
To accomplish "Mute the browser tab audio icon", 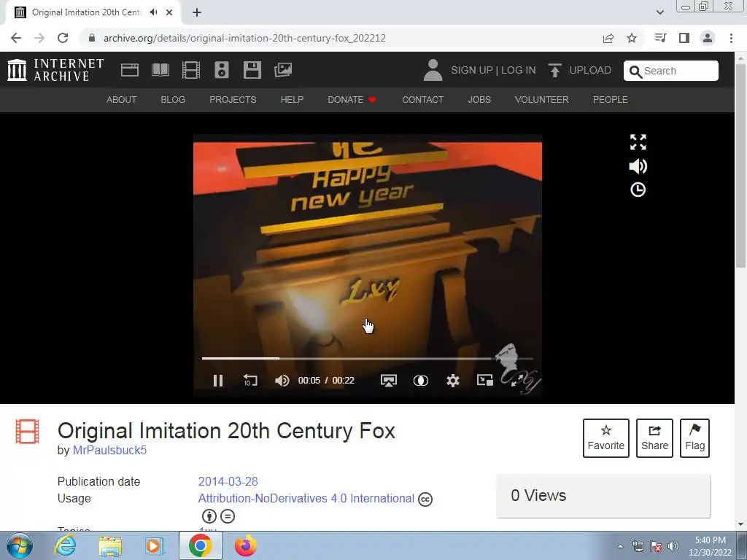I will (x=153, y=12).
